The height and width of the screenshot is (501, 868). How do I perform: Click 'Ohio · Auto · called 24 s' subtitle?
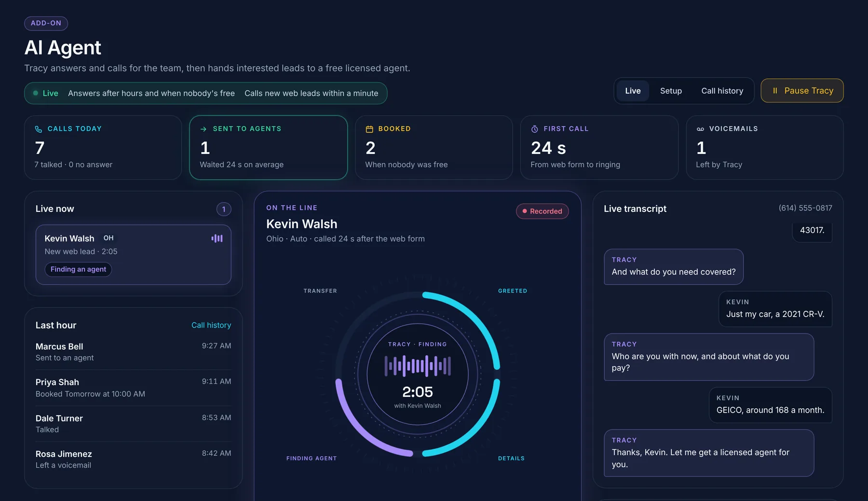click(345, 239)
